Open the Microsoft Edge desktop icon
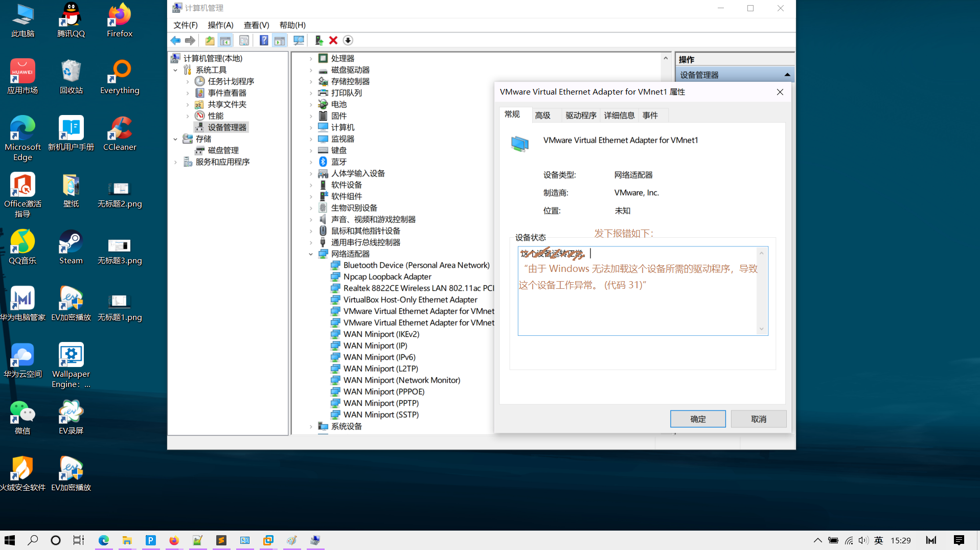 point(22,139)
